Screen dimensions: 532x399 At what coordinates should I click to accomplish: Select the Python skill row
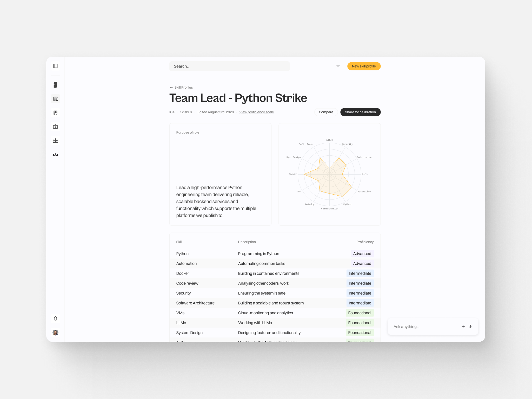point(275,254)
